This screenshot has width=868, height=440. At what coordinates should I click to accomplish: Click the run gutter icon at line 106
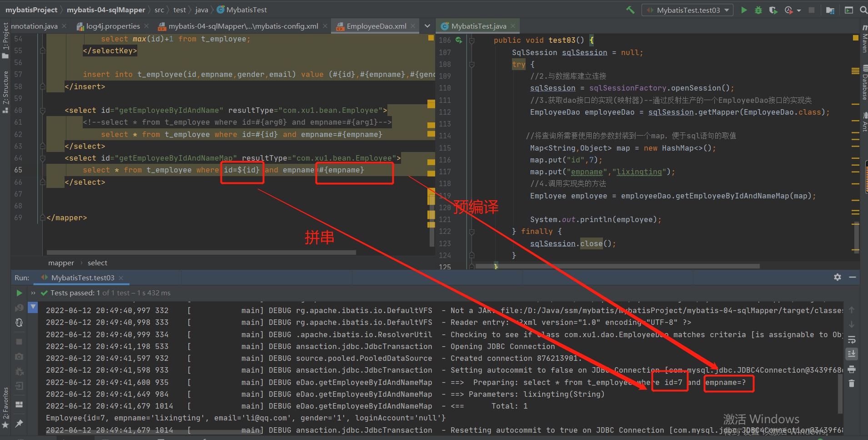459,40
